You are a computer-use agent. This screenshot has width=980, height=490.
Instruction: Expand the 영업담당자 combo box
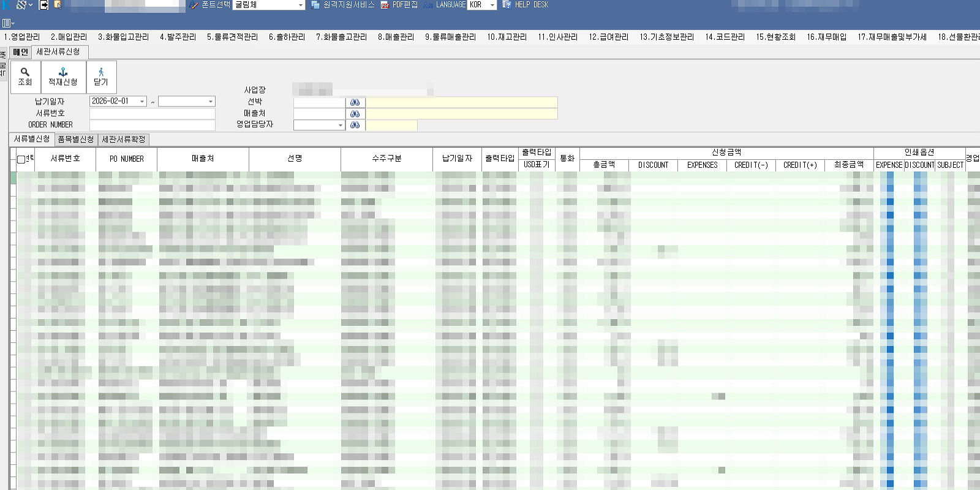(x=341, y=126)
